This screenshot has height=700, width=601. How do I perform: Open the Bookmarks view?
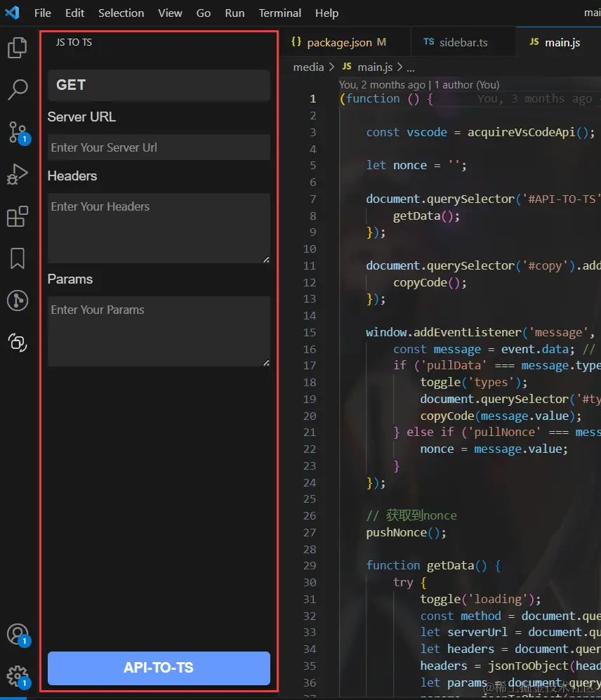click(18, 258)
